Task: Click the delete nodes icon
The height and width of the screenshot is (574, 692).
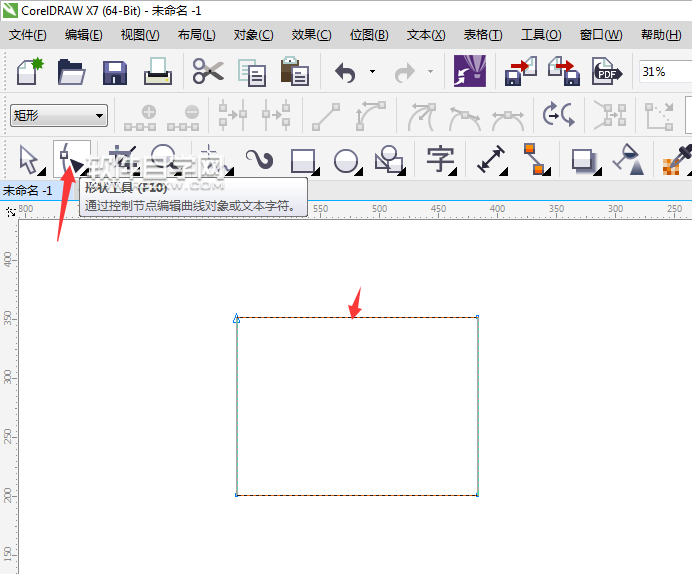Action: click(183, 117)
